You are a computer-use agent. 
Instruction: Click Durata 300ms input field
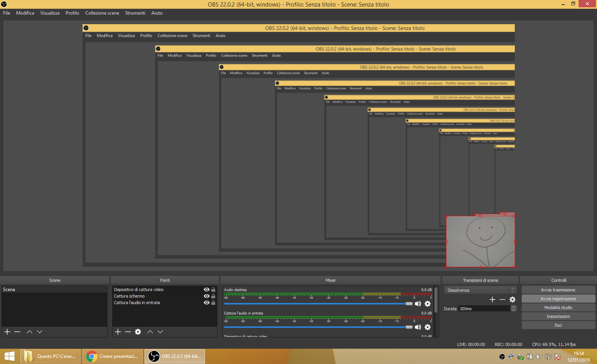[484, 309]
